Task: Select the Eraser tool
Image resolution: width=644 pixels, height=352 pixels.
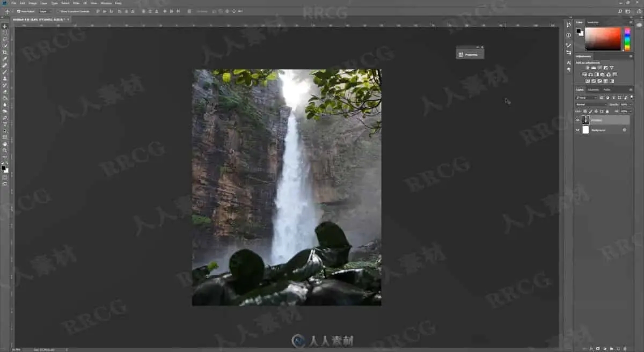Action: click(x=5, y=91)
